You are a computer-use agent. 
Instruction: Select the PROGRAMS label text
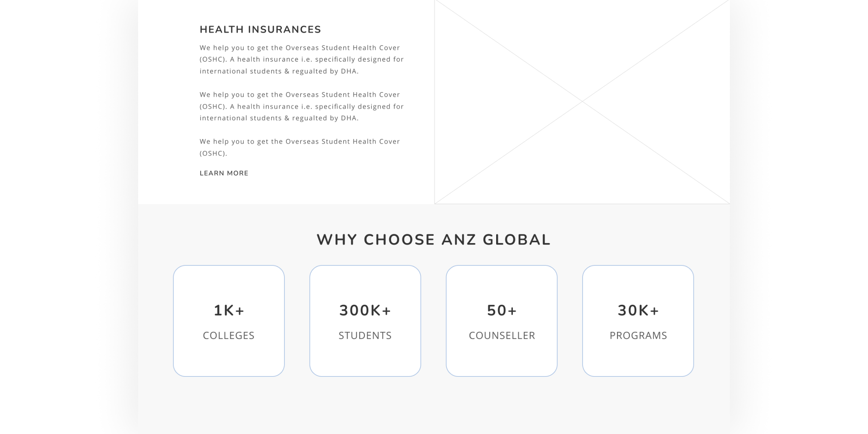click(x=638, y=335)
